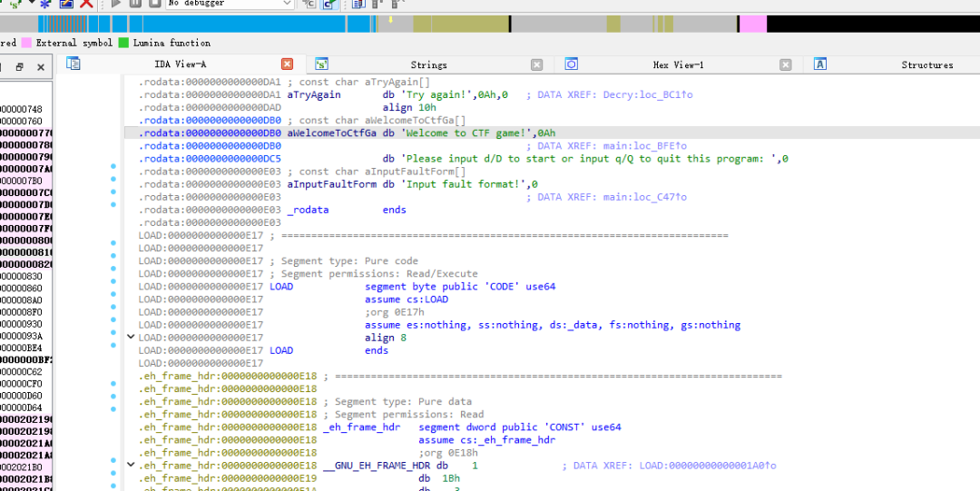Click the IDA View-A tab icon
Screen dimensions: 980x491
(73, 64)
